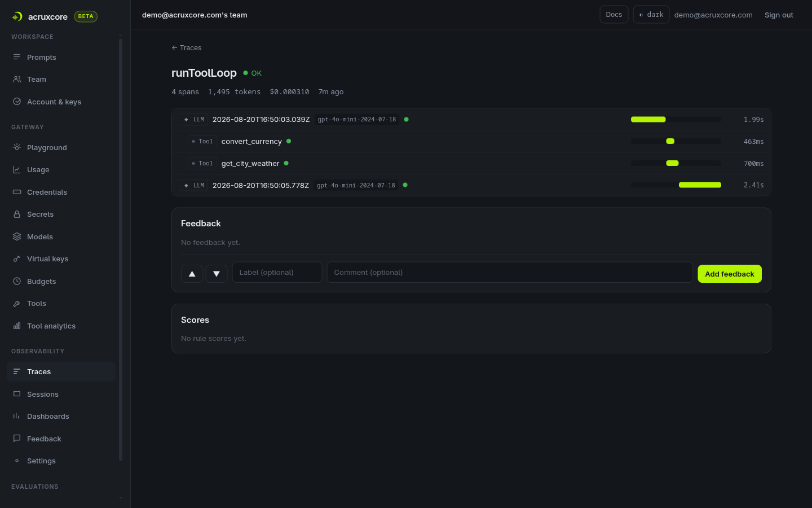Select thumbs-down vote arrow

tap(217, 274)
